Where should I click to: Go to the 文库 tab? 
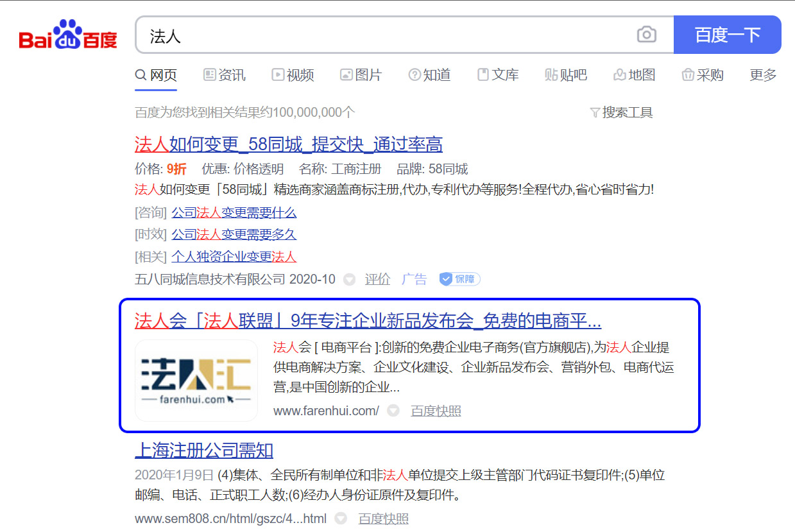click(498, 75)
